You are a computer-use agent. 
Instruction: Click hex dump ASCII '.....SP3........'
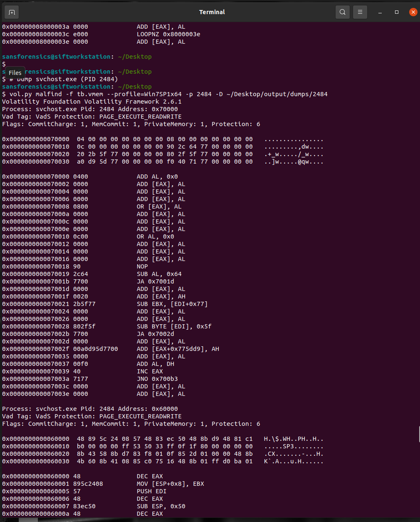(294, 446)
